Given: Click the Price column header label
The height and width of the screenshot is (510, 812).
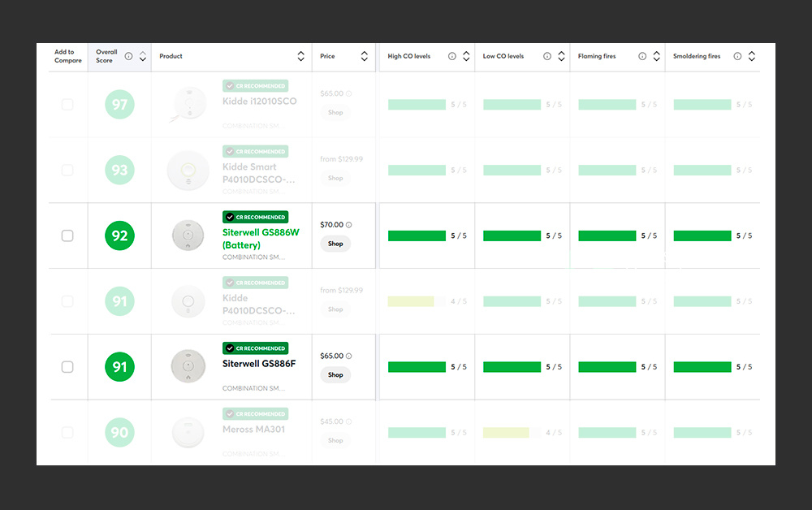Looking at the screenshot, I should tap(327, 56).
